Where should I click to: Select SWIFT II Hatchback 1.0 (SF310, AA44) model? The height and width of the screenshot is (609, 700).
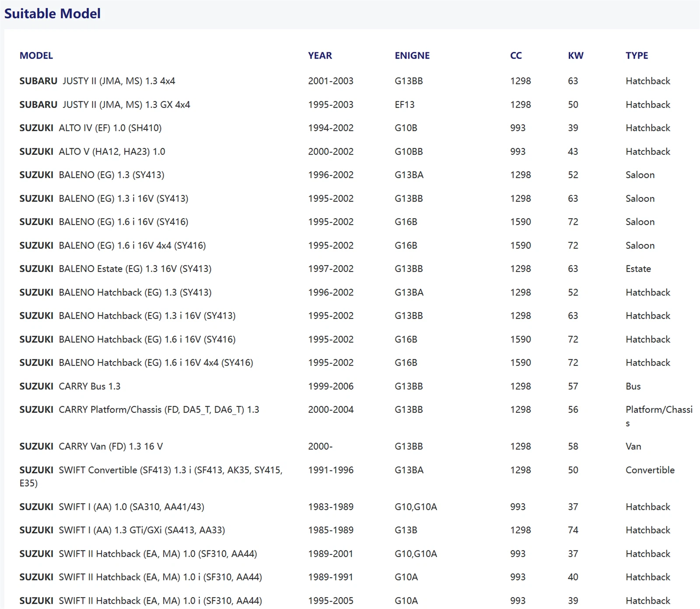tap(138, 554)
